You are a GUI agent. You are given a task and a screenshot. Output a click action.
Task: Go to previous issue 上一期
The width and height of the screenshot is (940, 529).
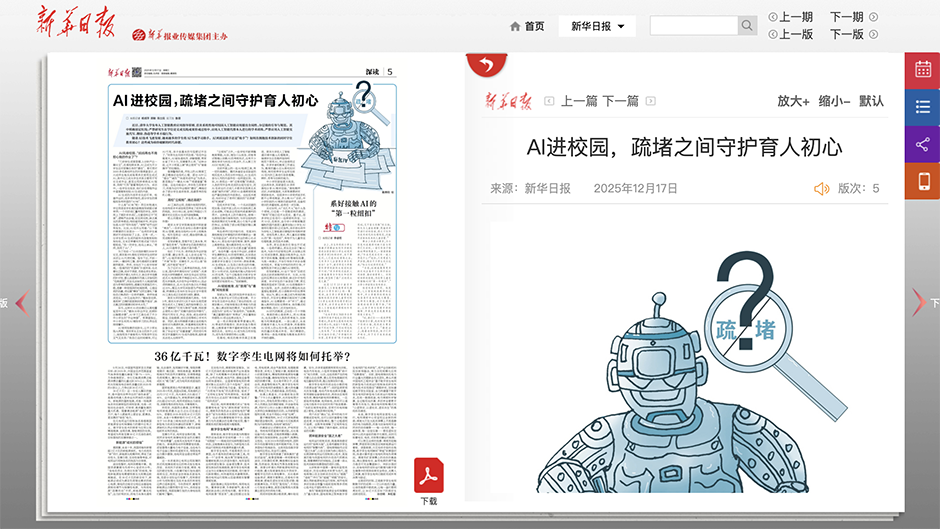(x=790, y=17)
